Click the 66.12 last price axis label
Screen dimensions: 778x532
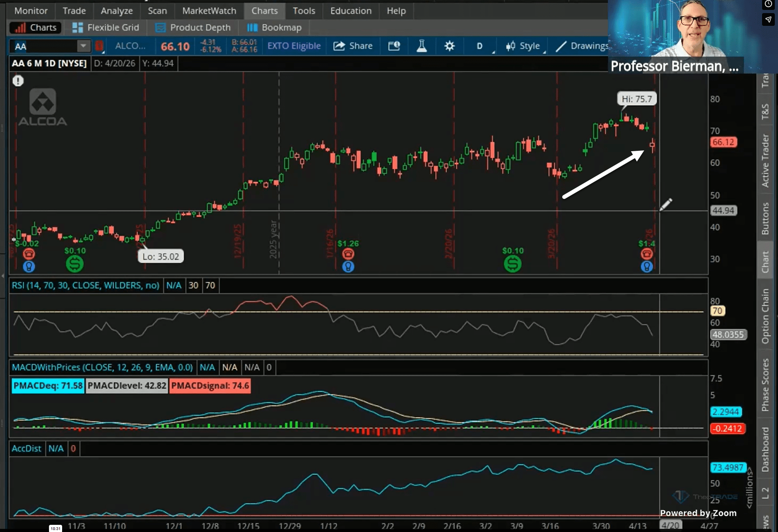(x=723, y=142)
